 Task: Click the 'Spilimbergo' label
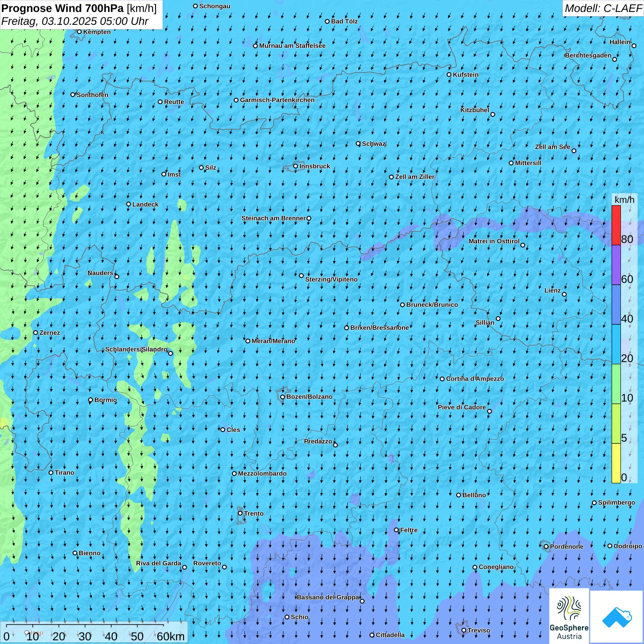pos(616,502)
